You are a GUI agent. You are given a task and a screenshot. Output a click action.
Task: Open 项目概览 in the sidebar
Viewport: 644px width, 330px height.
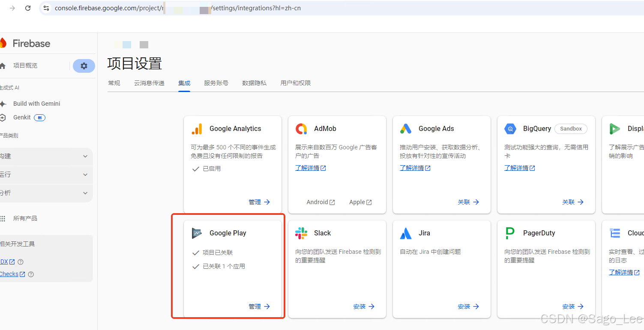(x=25, y=66)
